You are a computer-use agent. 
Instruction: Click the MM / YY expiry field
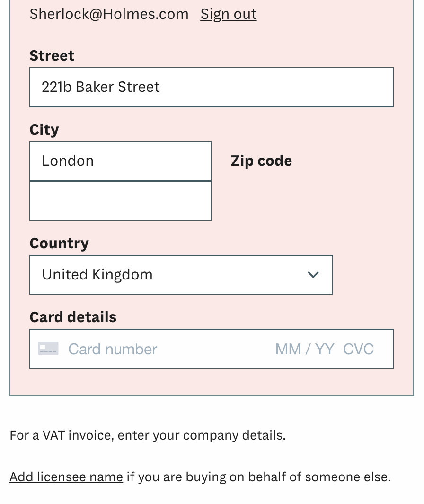(304, 349)
